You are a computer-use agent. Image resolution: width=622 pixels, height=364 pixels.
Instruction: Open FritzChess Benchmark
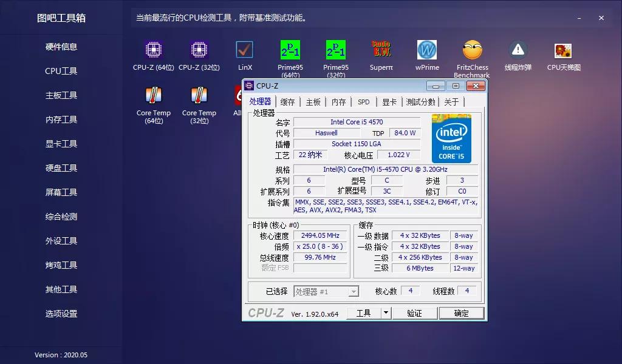pos(472,52)
